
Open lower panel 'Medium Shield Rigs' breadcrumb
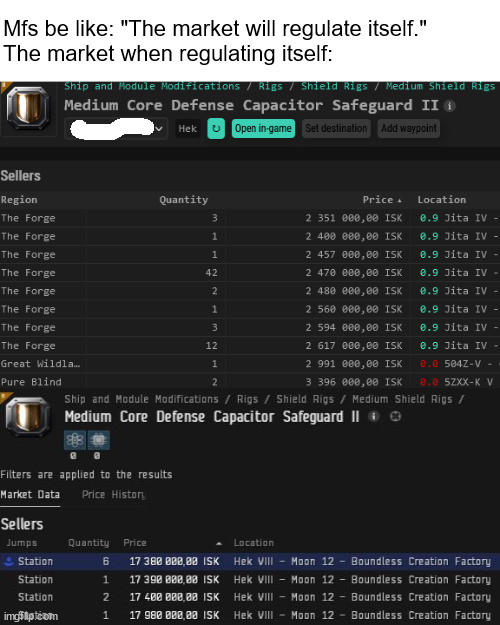402,399
